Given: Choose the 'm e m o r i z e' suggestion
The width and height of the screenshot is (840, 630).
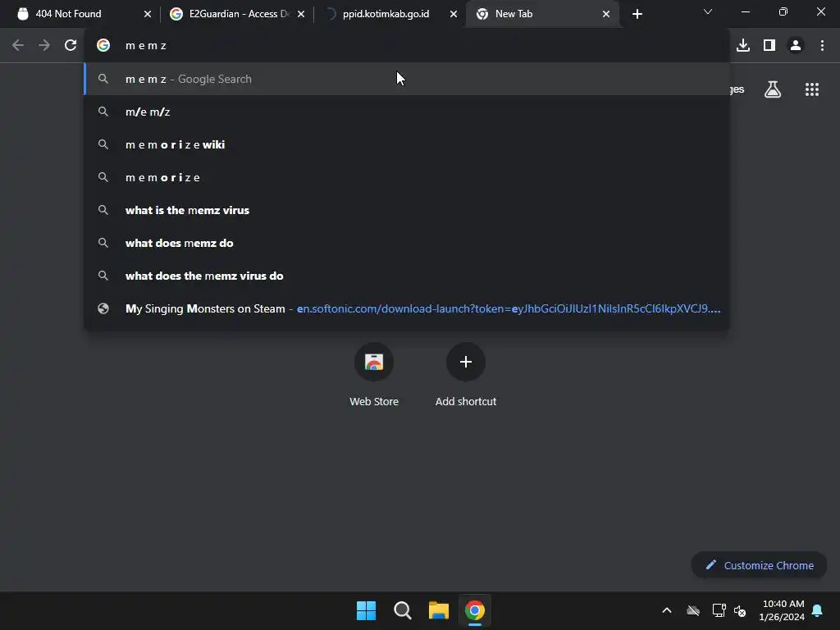Looking at the screenshot, I should [x=407, y=177].
